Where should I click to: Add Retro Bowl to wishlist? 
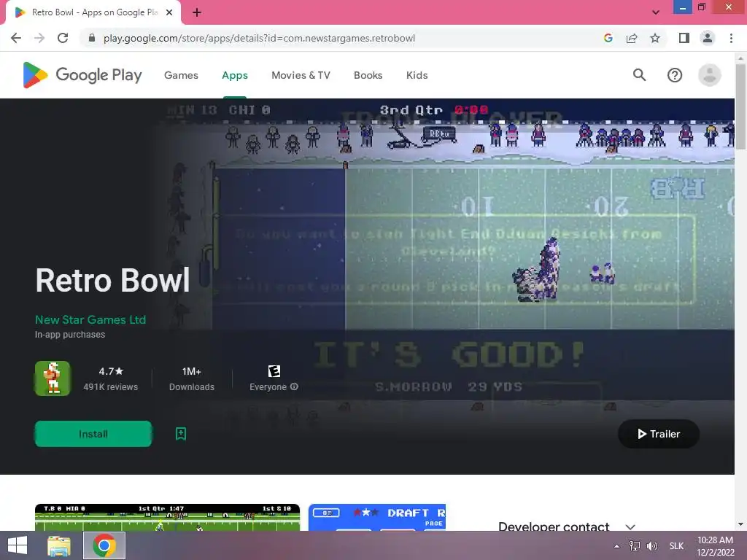click(181, 434)
